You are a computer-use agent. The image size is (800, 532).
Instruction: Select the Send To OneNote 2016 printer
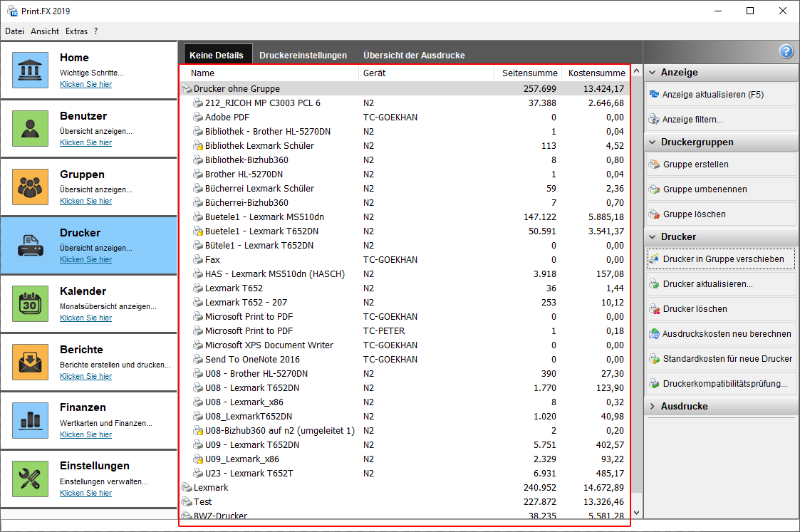tap(405, 360)
